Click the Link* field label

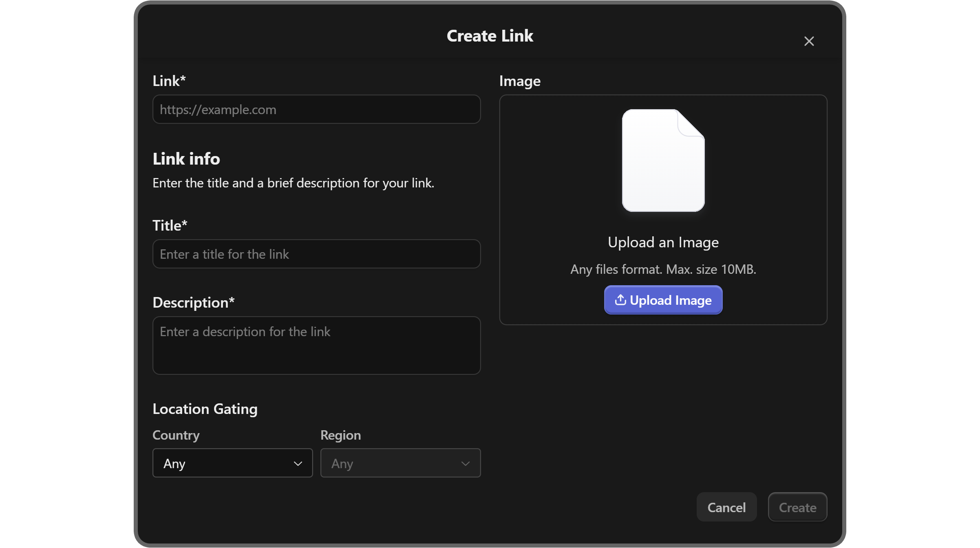point(169,81)
